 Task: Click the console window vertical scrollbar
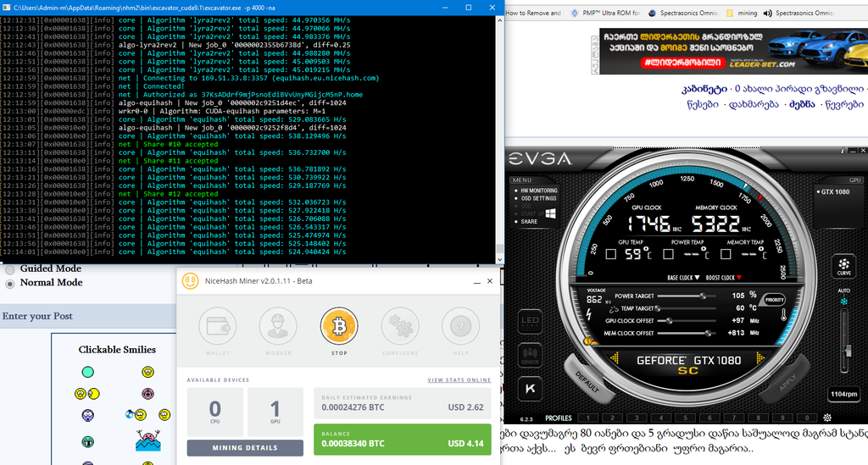(x=499, y=140)
